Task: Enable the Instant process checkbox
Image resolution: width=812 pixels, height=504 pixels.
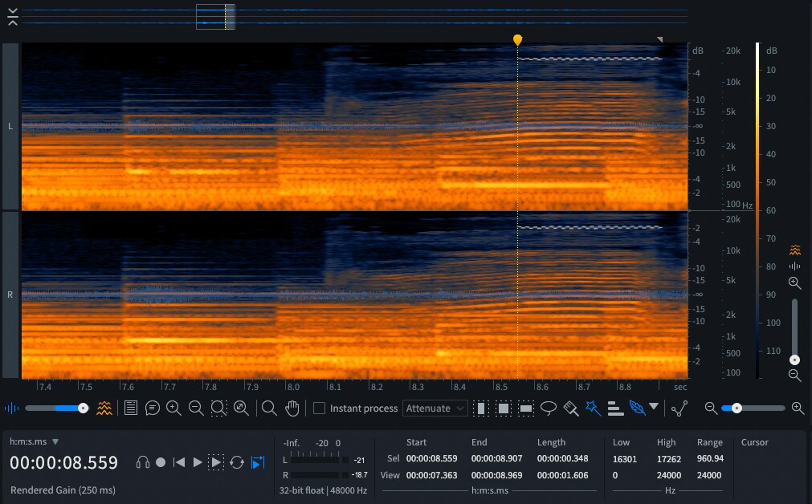Action: pyautogui.click(x=319, y=408)
